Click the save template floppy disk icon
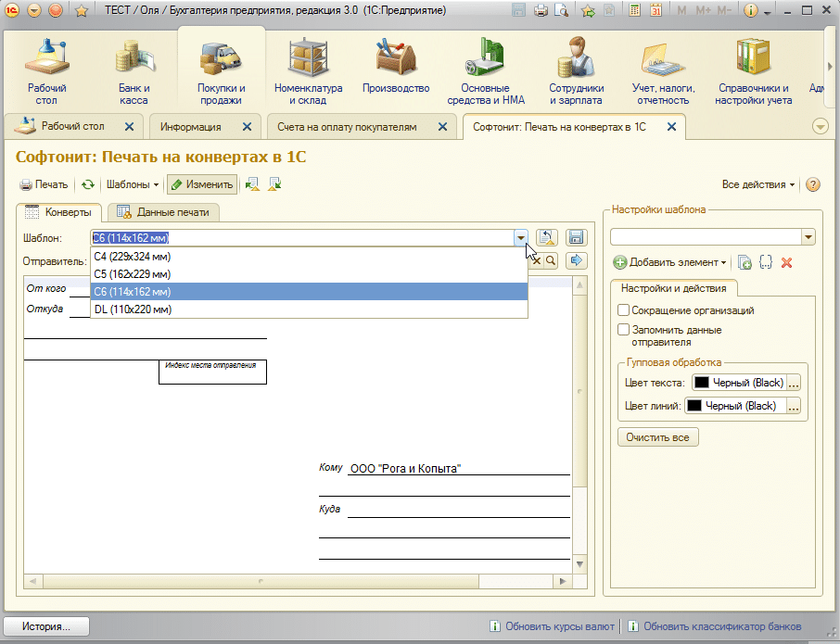The image size is (840, 644). click(576, 237)
